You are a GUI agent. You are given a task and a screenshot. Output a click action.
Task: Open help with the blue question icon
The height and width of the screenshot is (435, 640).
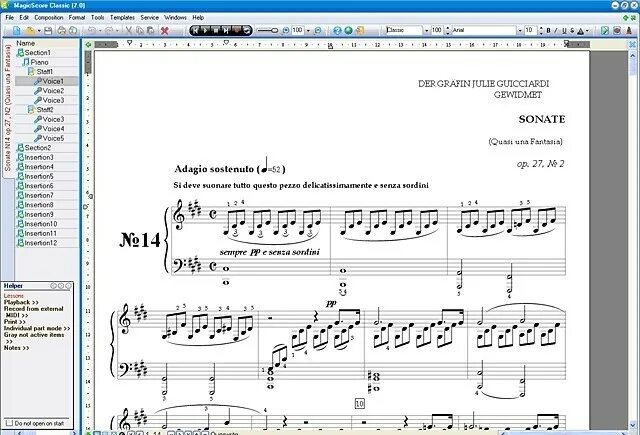[x=337, y=31]
